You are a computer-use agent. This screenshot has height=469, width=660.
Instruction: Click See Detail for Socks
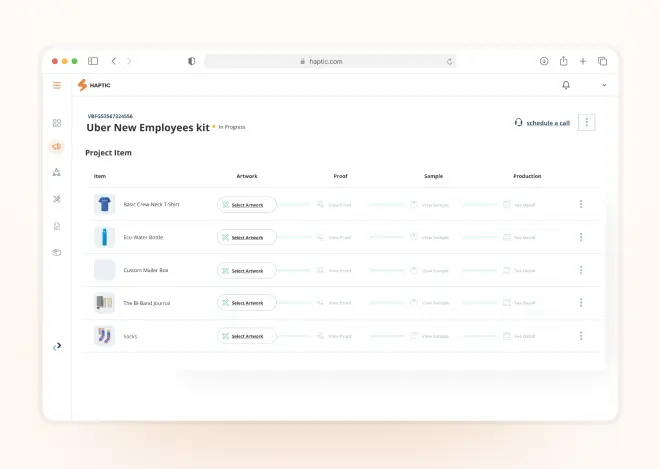click(519, 336)
